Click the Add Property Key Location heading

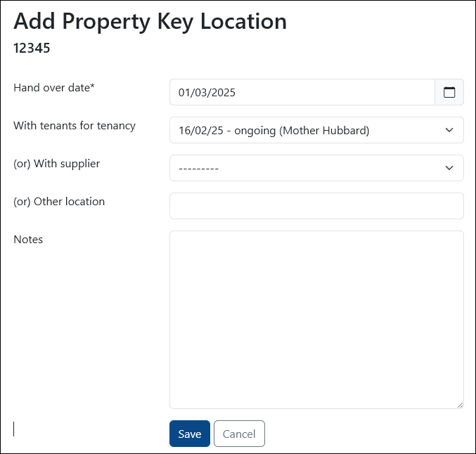(150, 21)
